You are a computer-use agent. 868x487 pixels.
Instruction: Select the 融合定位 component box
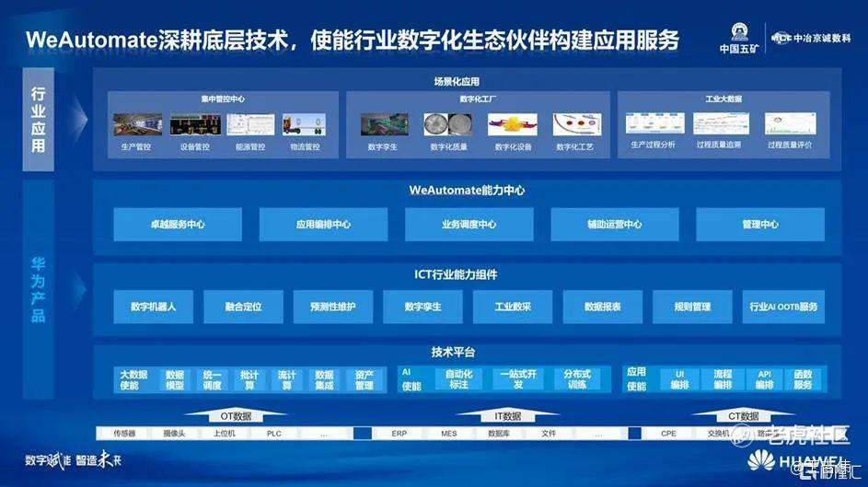(244, 307)
